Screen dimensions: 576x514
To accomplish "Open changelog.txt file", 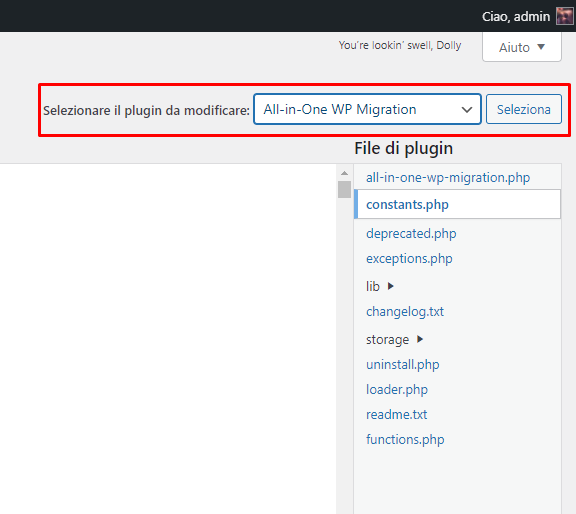I will point(405,312).
